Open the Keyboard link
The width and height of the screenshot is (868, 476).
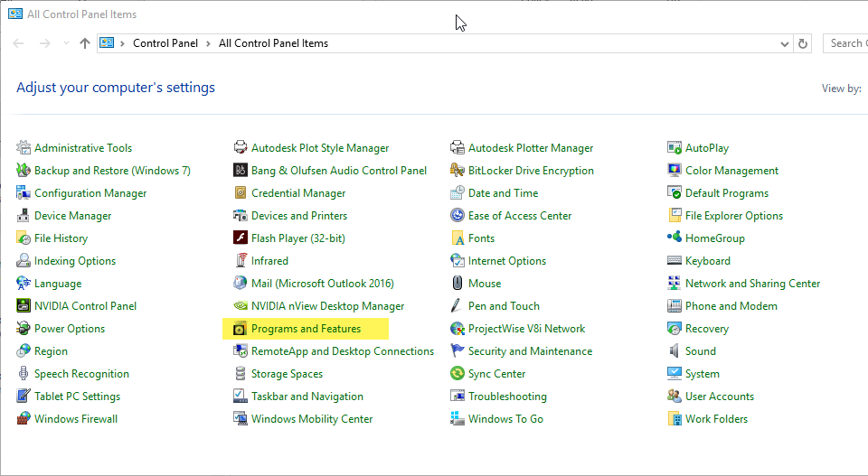coord(707,260)
